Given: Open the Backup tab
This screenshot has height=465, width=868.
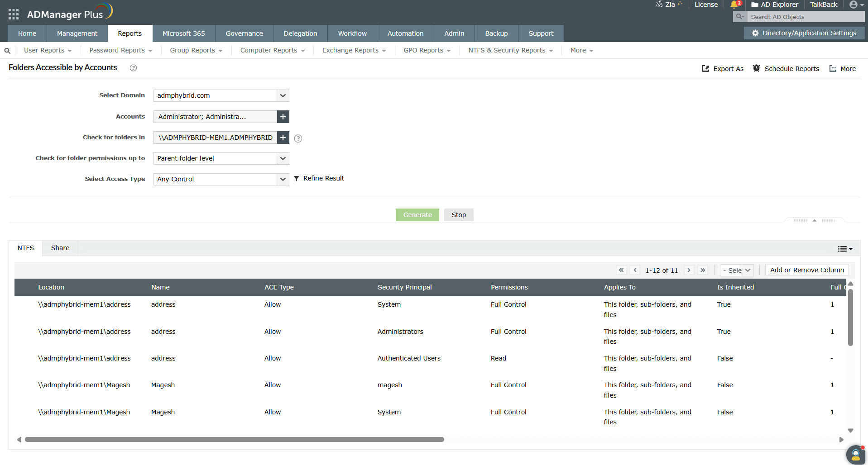Looking at the screenshot, I should (x=496, y=33).
